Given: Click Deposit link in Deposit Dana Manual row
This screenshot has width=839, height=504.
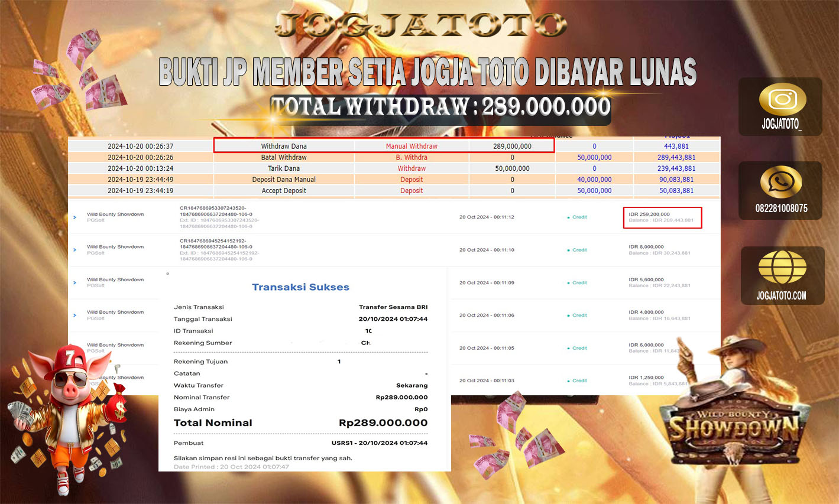Looking at the screenshot, I should point(412,180).
